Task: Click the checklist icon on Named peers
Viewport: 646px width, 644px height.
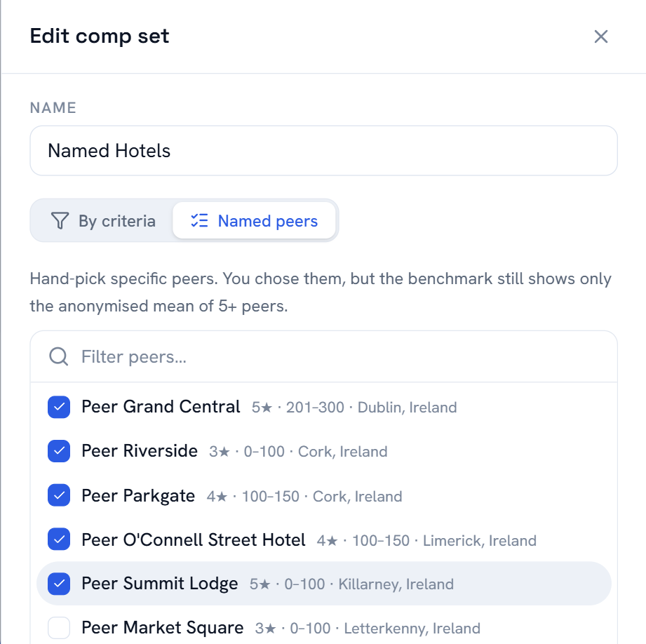Action: click(199, 221)
